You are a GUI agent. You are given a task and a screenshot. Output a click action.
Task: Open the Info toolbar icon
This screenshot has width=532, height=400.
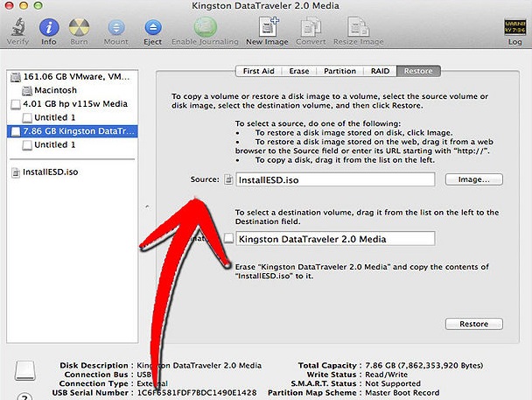(49, 27)
